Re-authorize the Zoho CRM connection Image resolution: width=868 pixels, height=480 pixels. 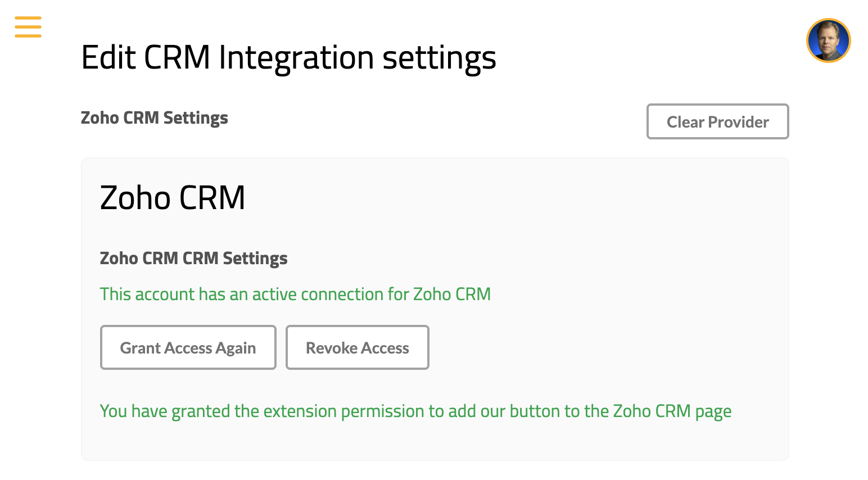pyautogui.click(x=188, y=347)
